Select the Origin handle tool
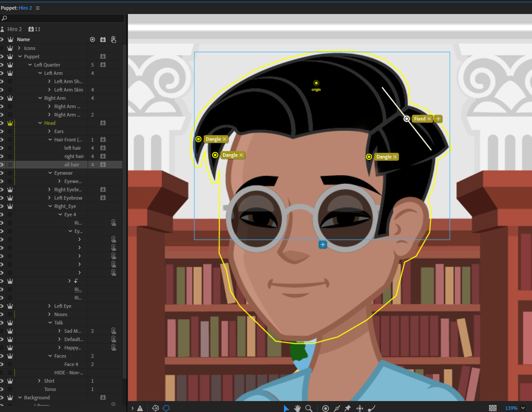532x412 pixels. 325,408
